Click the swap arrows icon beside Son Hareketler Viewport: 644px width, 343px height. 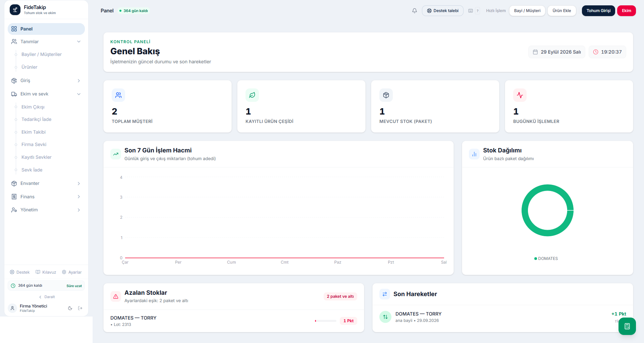385,294
